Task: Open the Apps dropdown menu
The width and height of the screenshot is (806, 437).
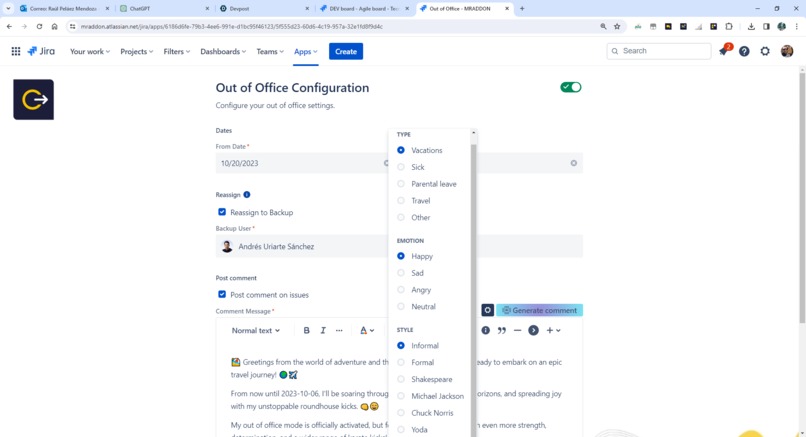Action: click(x=305, y=51)
